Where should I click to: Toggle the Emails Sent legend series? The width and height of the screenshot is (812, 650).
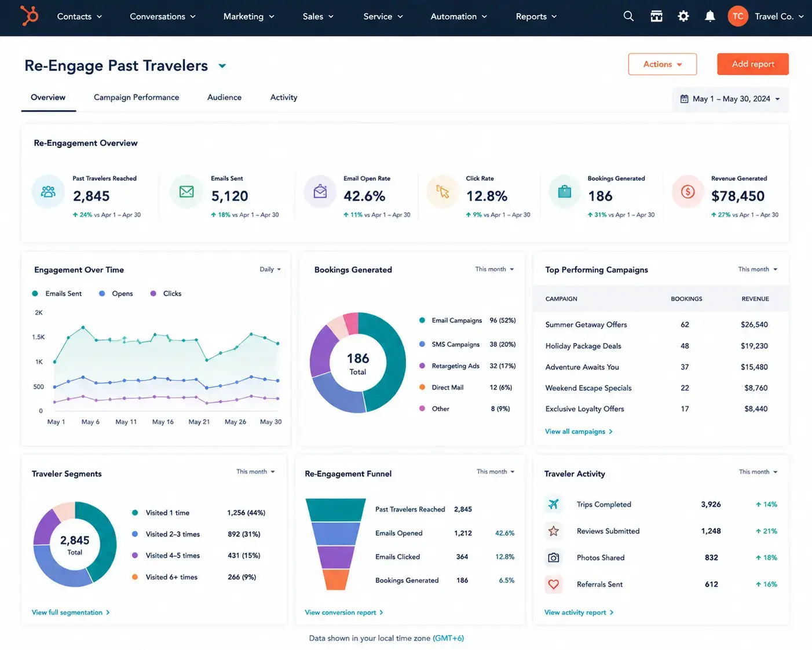tap(57, 294)
